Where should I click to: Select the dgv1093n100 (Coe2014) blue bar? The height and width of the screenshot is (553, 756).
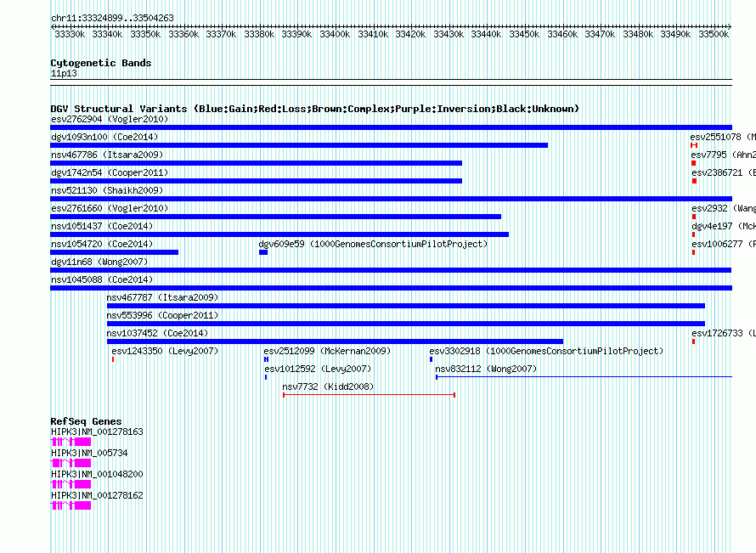[x=299, y=145]
